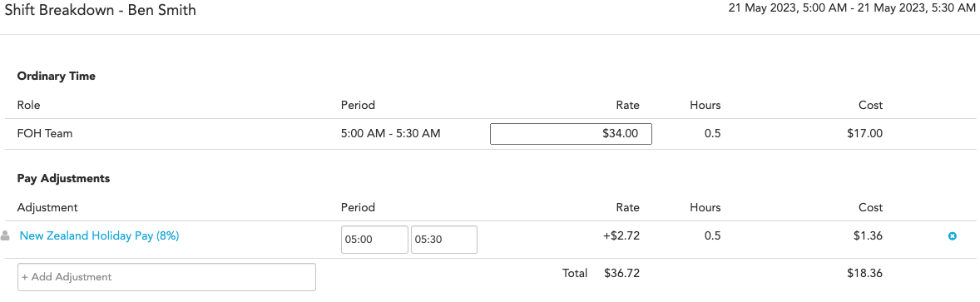Click the $1.36 adjustment cost
This screenshot has width=980, height=302.
pyautogui.click(x=869, y=236)
